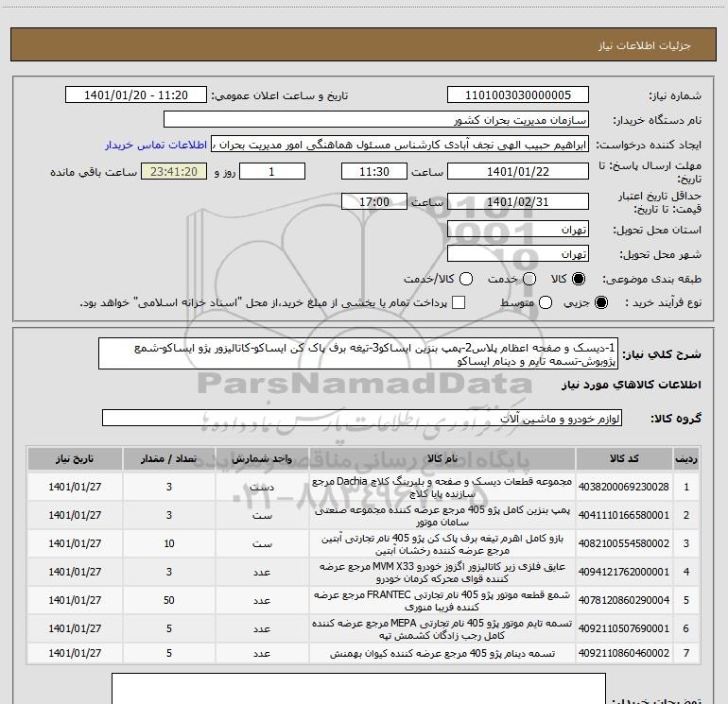Select the خدمت radio button

pos(529,279)
